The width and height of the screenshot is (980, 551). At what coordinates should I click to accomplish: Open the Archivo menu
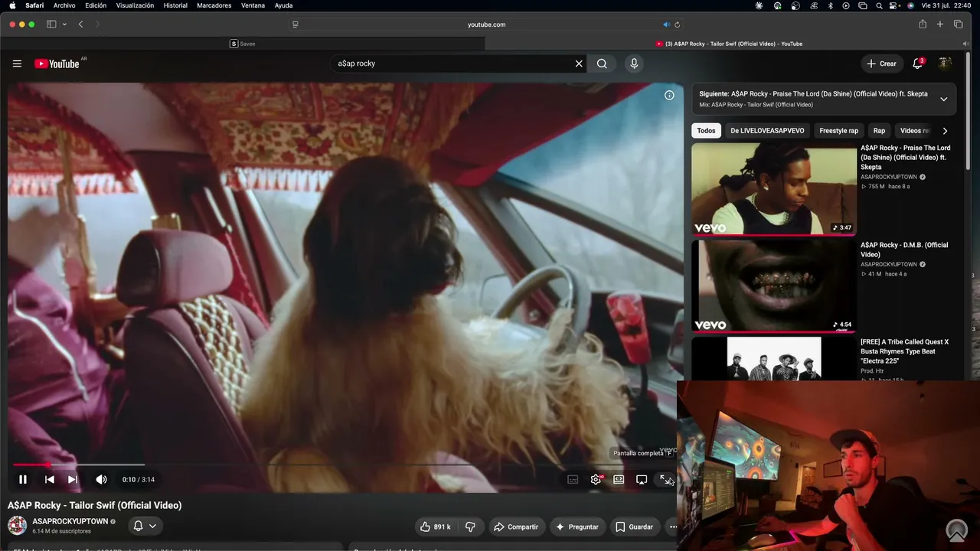(64, 5)
